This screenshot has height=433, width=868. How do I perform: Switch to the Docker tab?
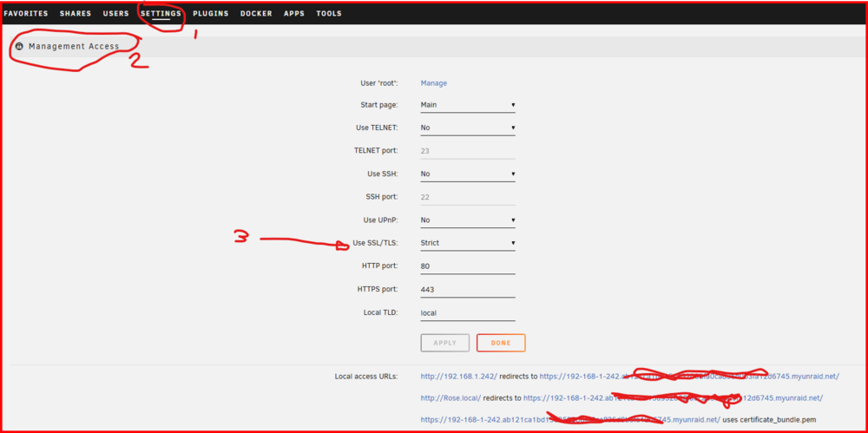tap(256, 13)
